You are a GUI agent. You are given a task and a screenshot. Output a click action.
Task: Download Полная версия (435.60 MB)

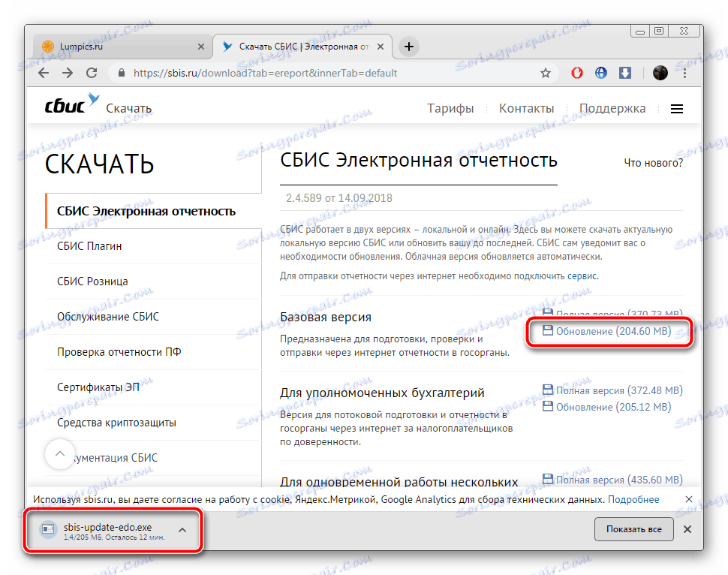(x=619, y=480)
